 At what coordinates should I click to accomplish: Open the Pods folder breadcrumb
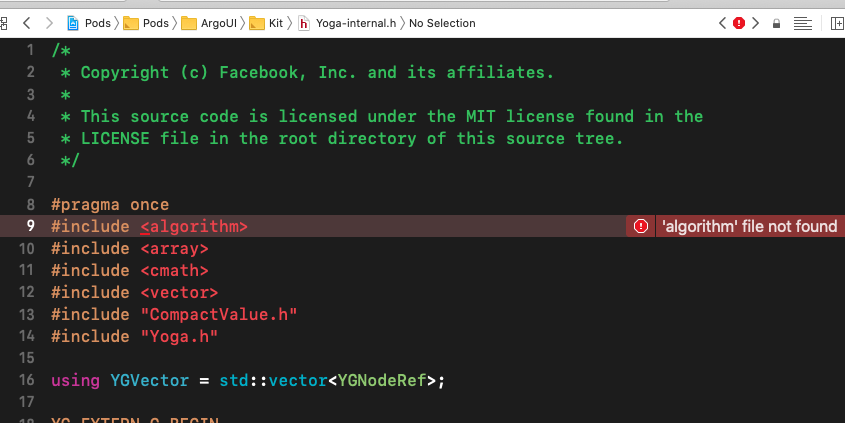point(146,22)
